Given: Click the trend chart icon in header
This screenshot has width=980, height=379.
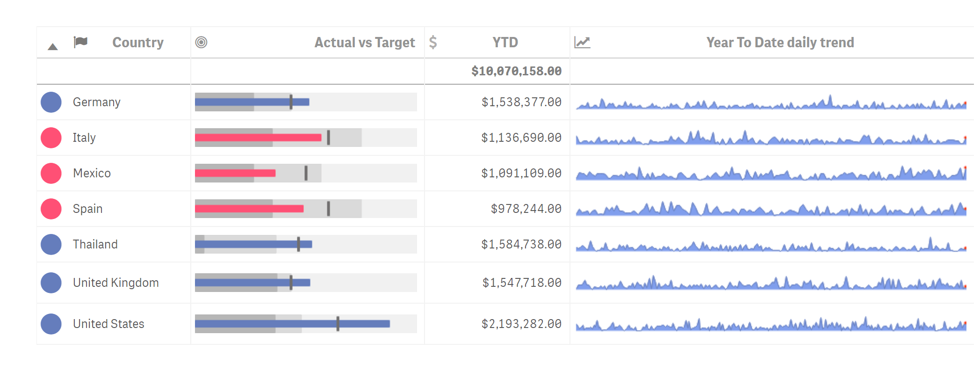Looking at the screenshot, I should tap(582, 43).
